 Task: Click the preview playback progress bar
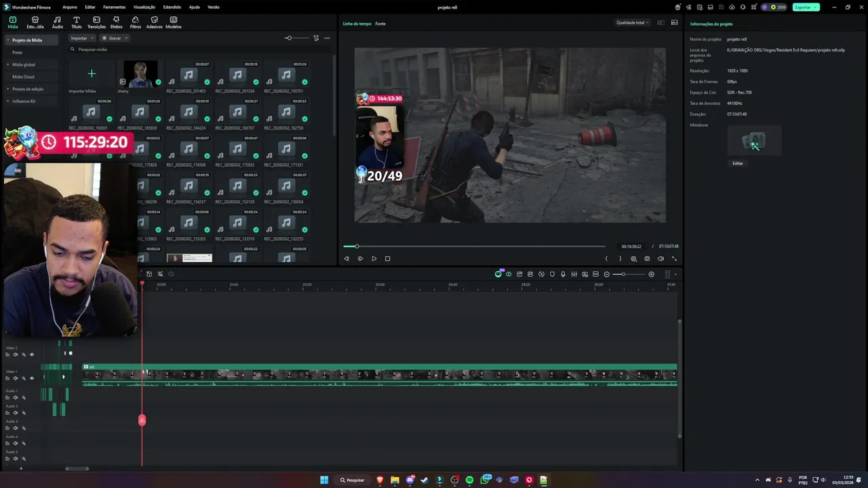(x=474, y=246)
